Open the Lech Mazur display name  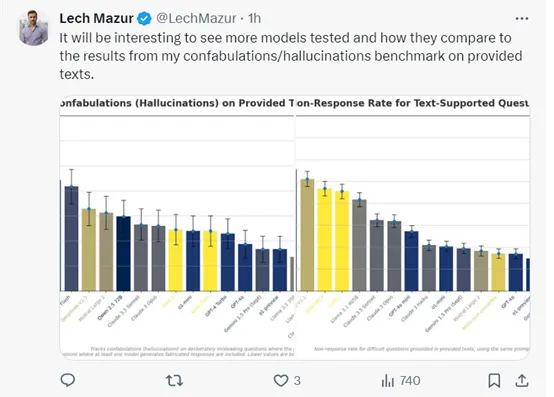(x=96, y=18)
